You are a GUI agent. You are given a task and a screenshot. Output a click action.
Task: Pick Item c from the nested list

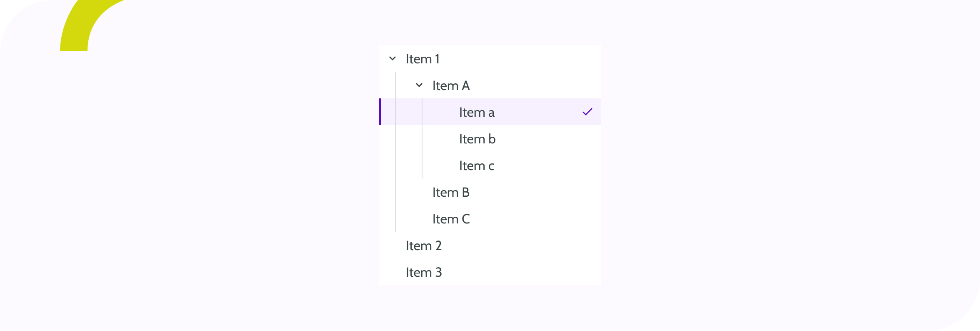[477, 166]
